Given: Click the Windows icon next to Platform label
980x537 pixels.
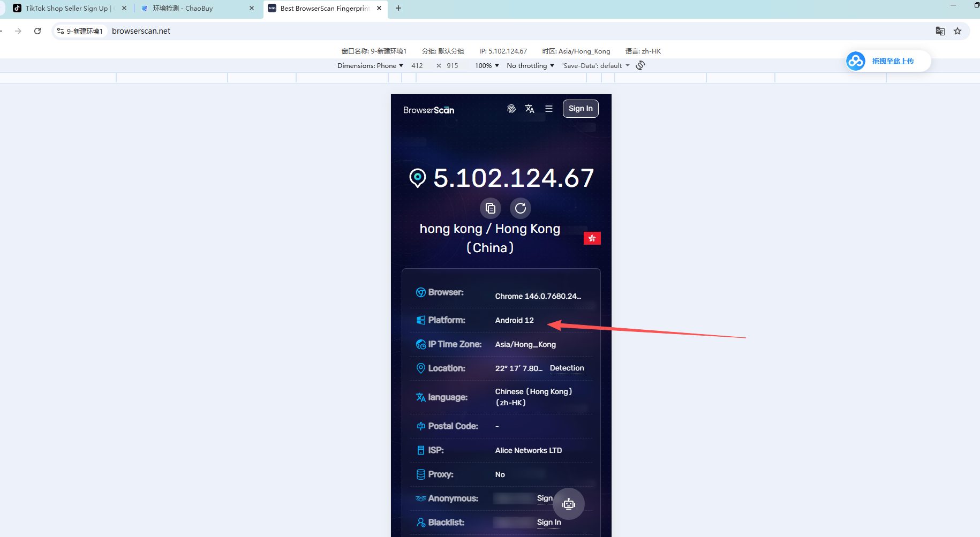Looking at the screenshot, I should coord(421,320).
